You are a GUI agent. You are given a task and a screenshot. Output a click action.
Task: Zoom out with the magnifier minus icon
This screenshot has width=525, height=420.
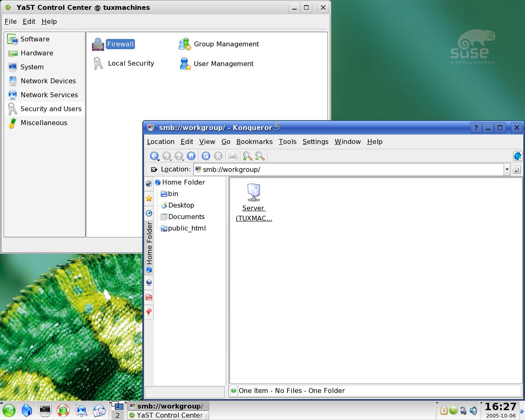coord(260,156)
